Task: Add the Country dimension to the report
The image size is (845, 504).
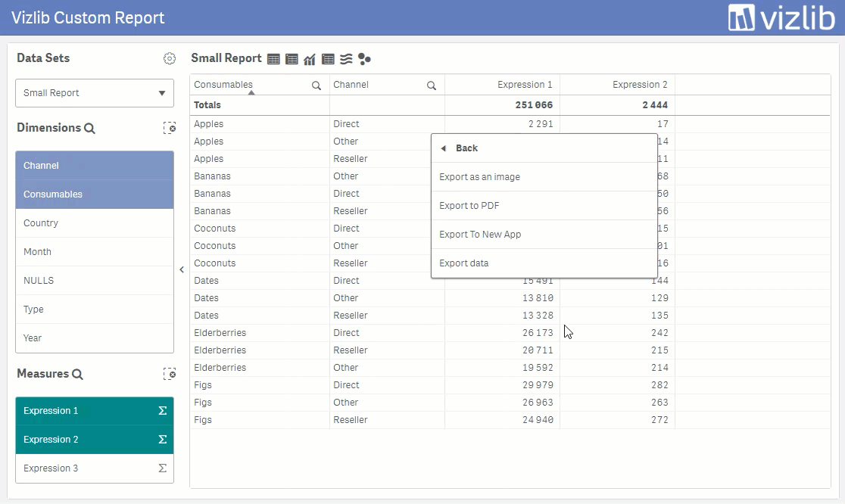Action: point(95,223)
